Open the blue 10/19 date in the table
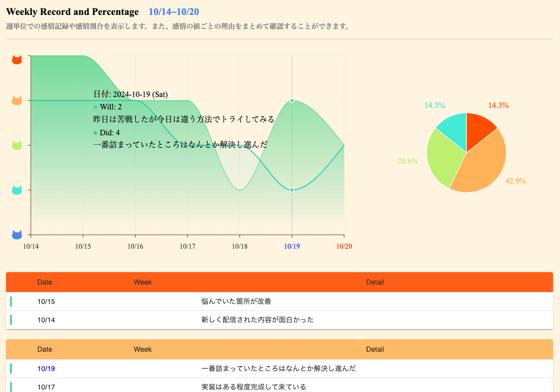 [46, 369]
